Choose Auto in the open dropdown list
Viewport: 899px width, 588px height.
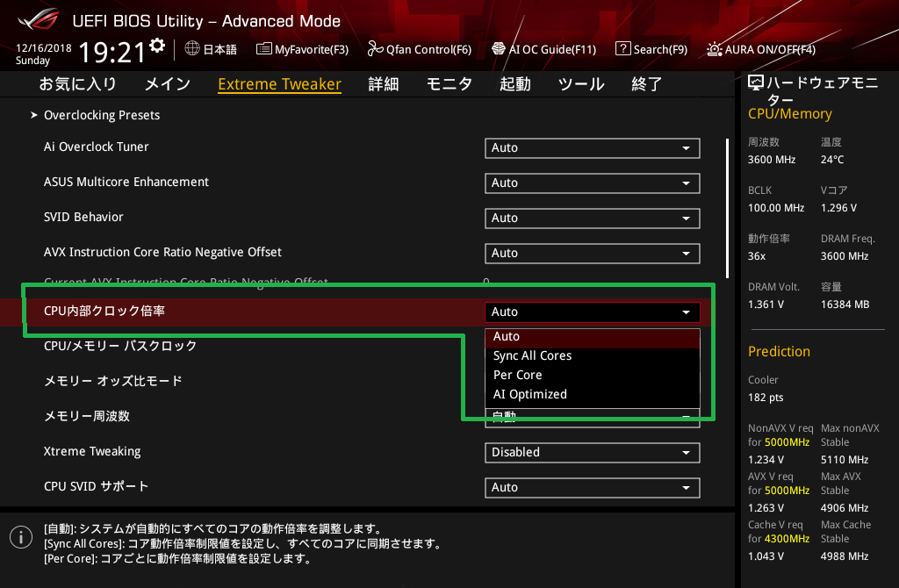[593, 337]
